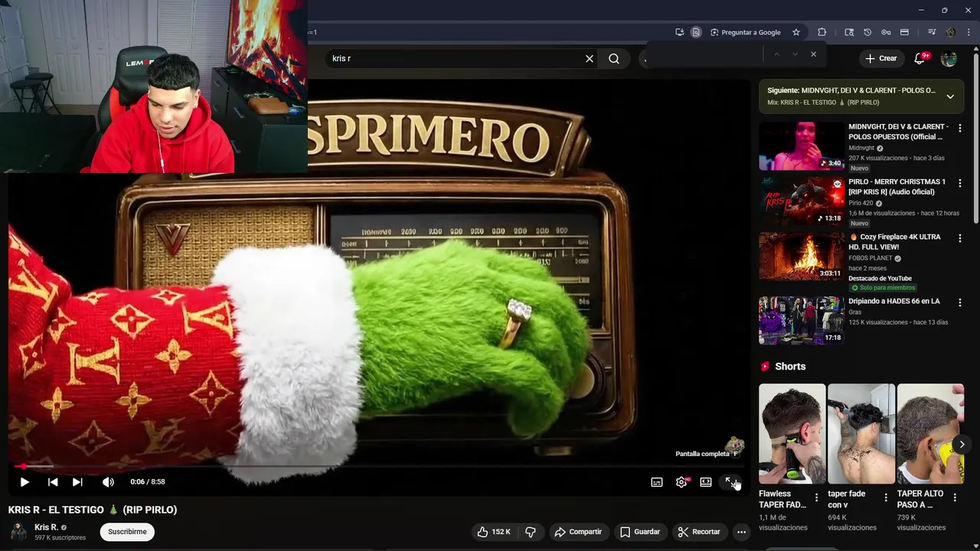
Task: Click Preguntar a Google lens button
Action: point(746,32)
